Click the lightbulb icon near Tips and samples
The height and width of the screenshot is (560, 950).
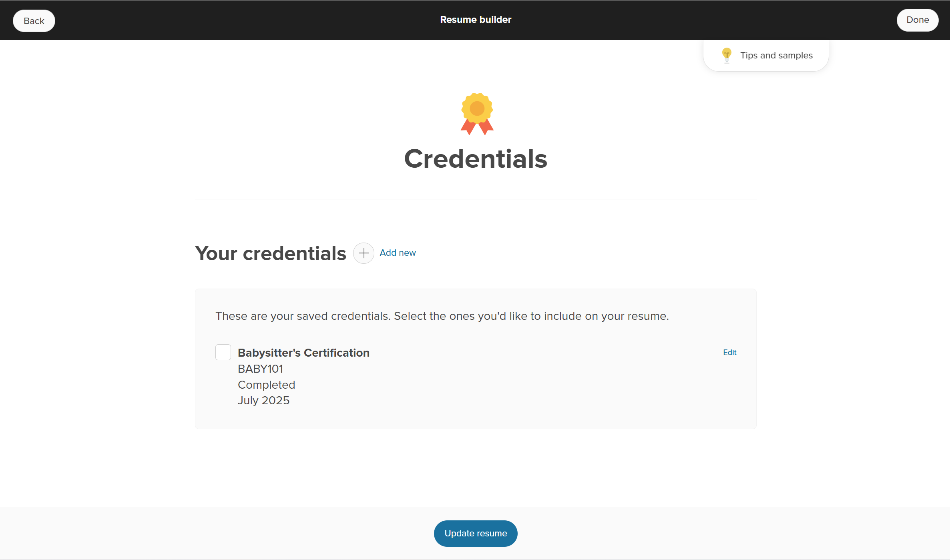pyautogui.click(x=727, y=55)
